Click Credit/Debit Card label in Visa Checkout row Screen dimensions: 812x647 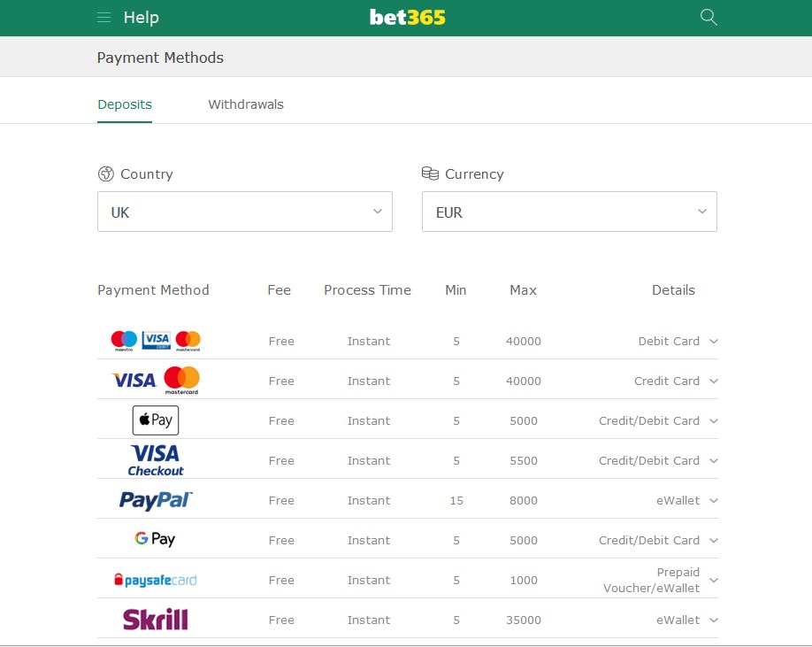coord(649,461)
